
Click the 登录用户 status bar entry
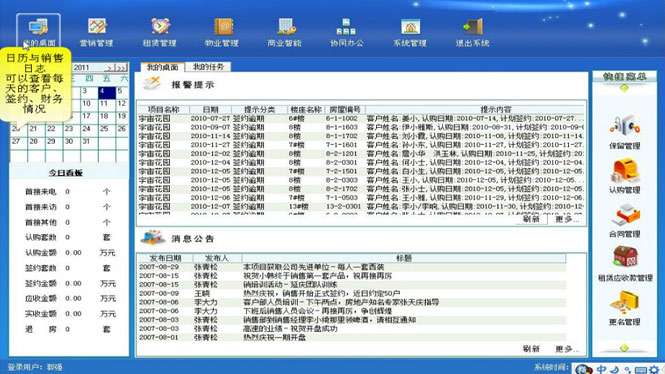(35, 367)
